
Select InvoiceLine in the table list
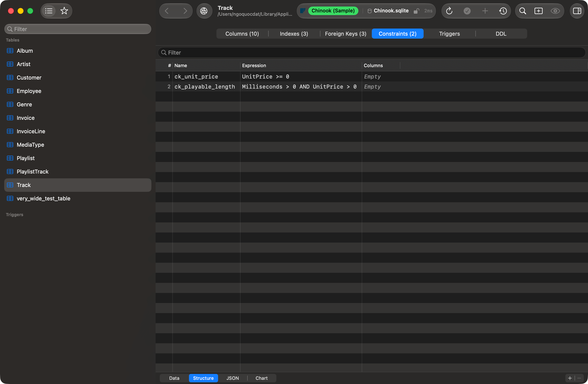(x=78, y=131)
